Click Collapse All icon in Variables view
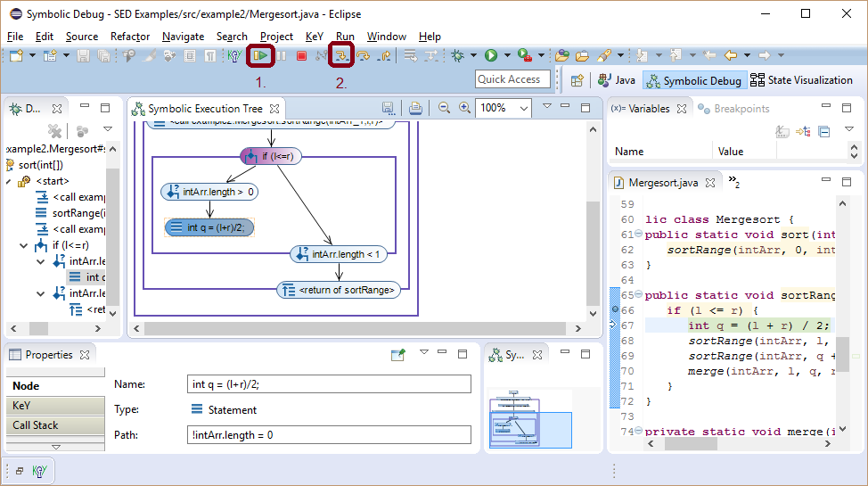This screenshot has height=486, width=868. (x=824, y=131)
